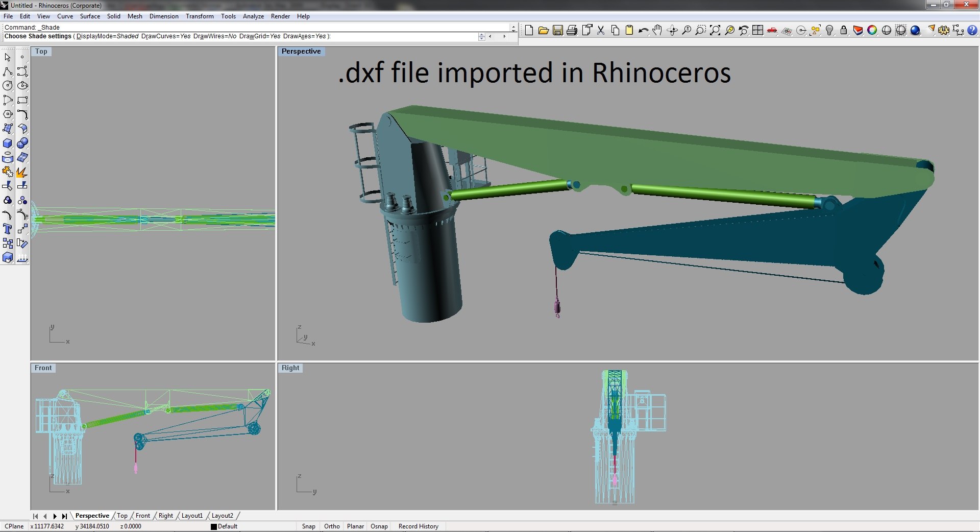
Task: Cut selection with the scissors icon
Action: [601, 31]
